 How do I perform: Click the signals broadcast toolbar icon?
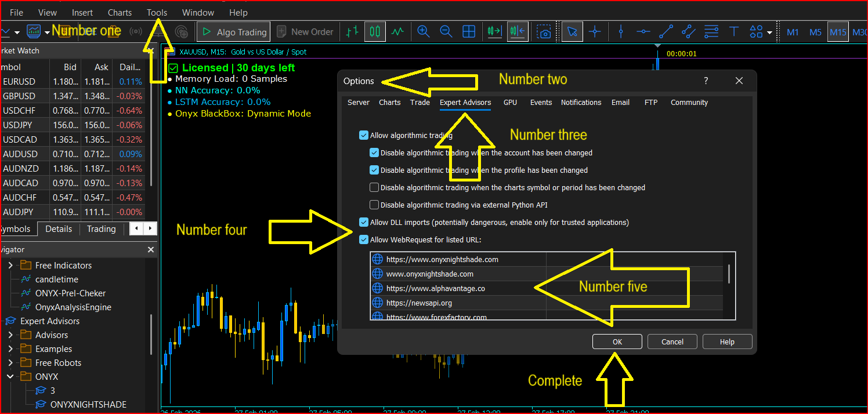click(136, 31)
